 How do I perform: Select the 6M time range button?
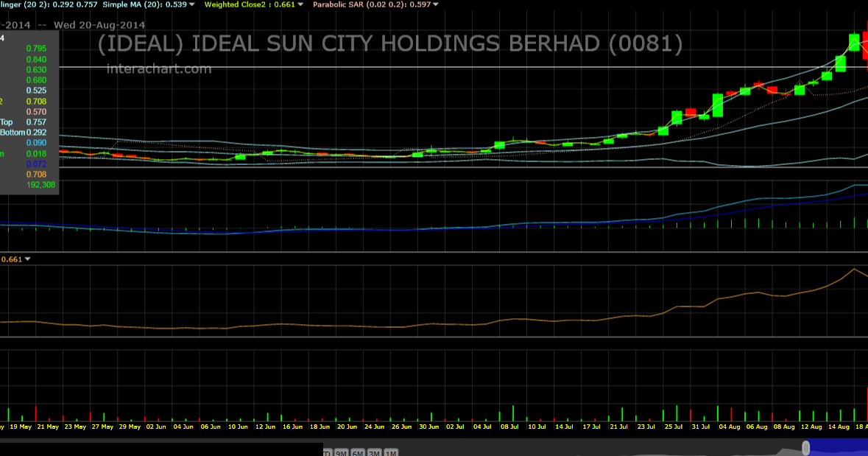(x=358, y=452)
